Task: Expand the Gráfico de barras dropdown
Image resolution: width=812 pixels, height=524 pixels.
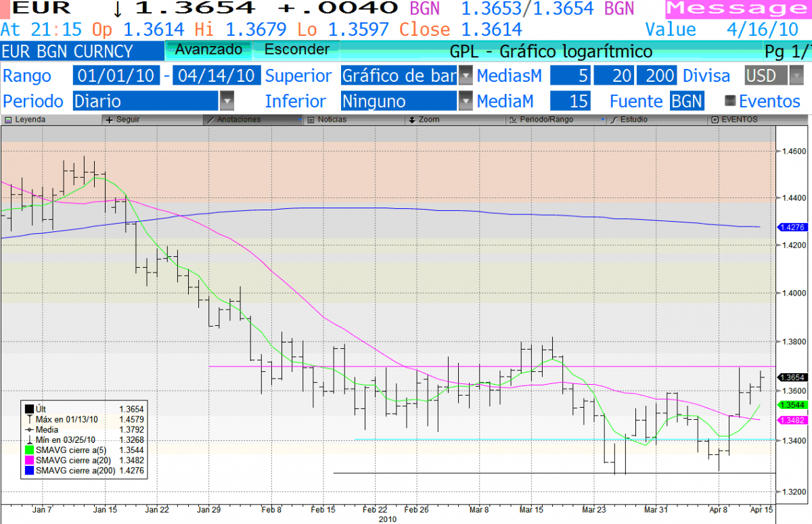Action: (x=465, y=76)
